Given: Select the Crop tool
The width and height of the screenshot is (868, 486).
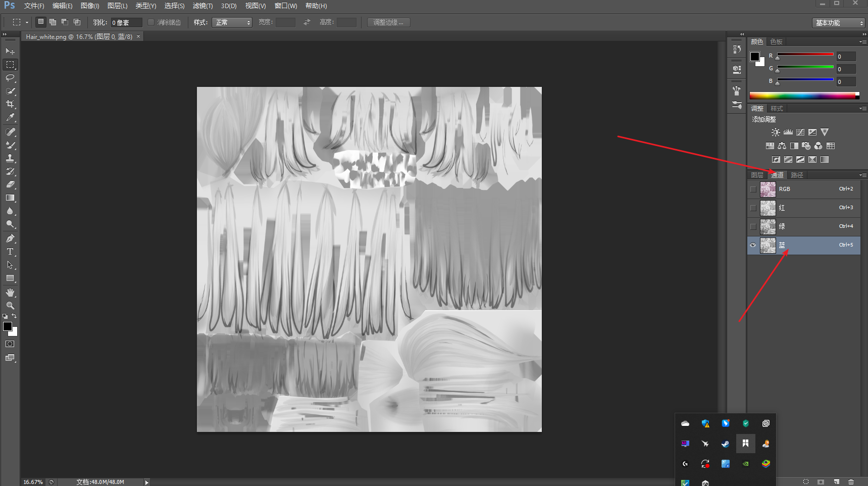Looking at the screenshot, I should tap(10, 104).
